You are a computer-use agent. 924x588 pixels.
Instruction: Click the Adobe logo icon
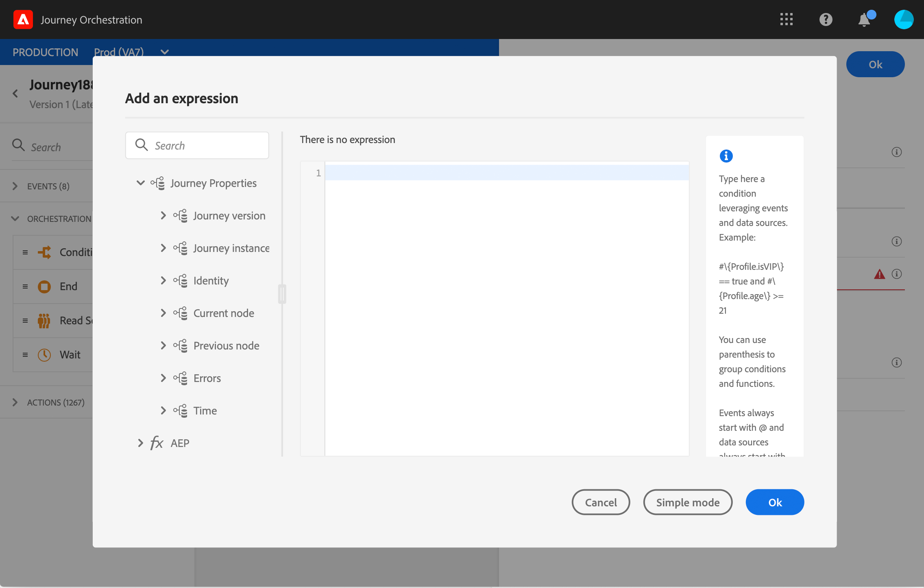click(23, 20)
